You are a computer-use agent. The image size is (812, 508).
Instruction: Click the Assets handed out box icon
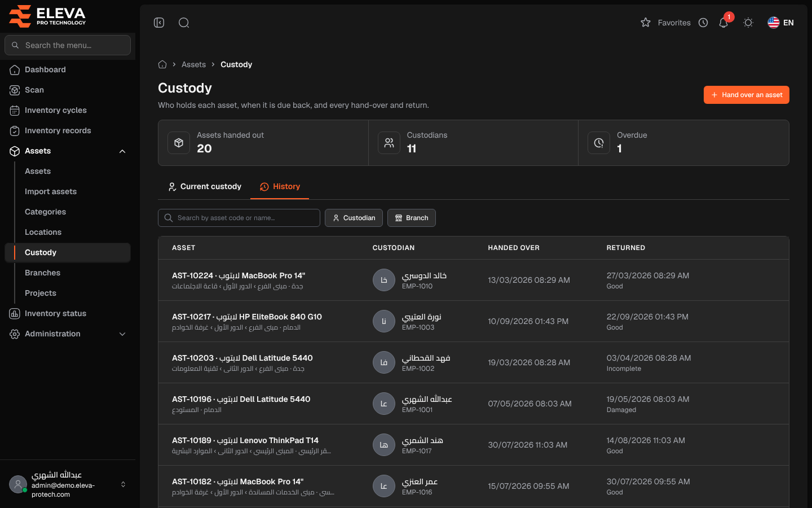pyautogui.click(x=179, y=143)
